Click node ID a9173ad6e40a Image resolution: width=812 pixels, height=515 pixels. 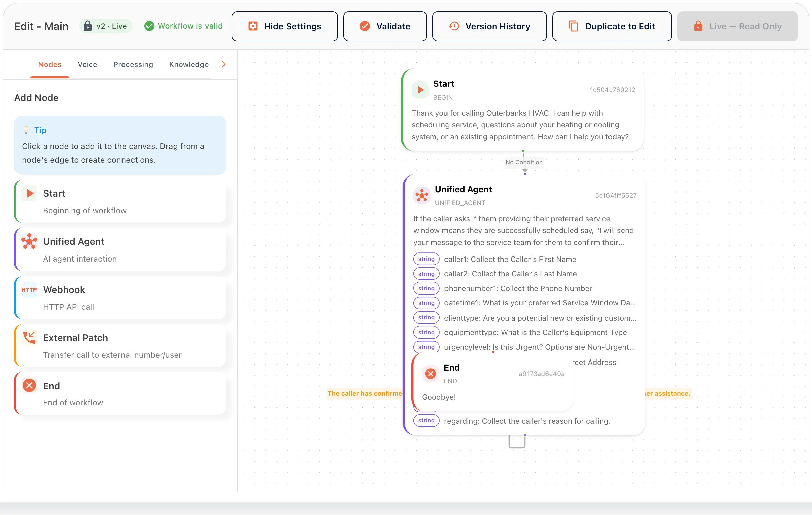pos(542,374)
